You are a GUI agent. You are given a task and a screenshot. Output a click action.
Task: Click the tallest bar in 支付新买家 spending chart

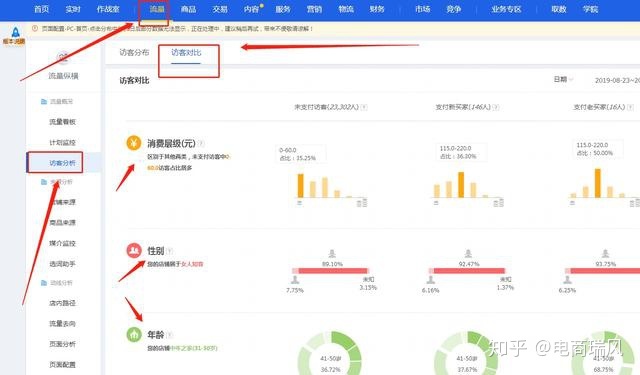tap(461, 184)
